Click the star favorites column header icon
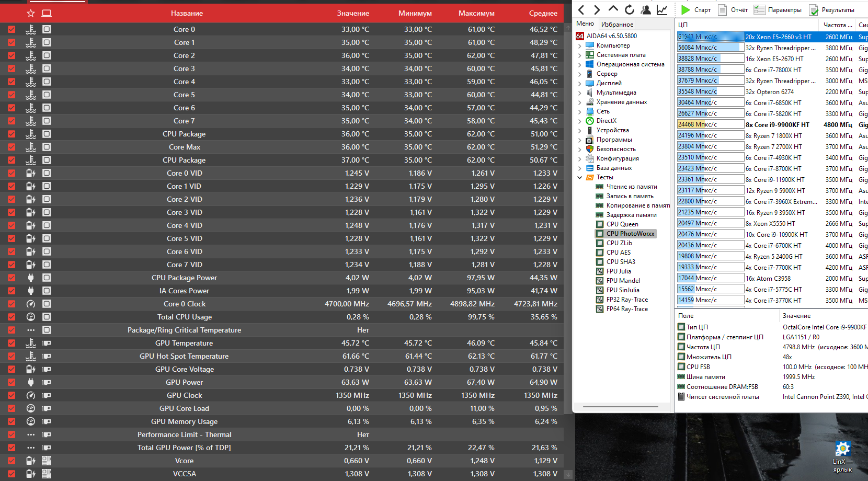 [31, 13]
